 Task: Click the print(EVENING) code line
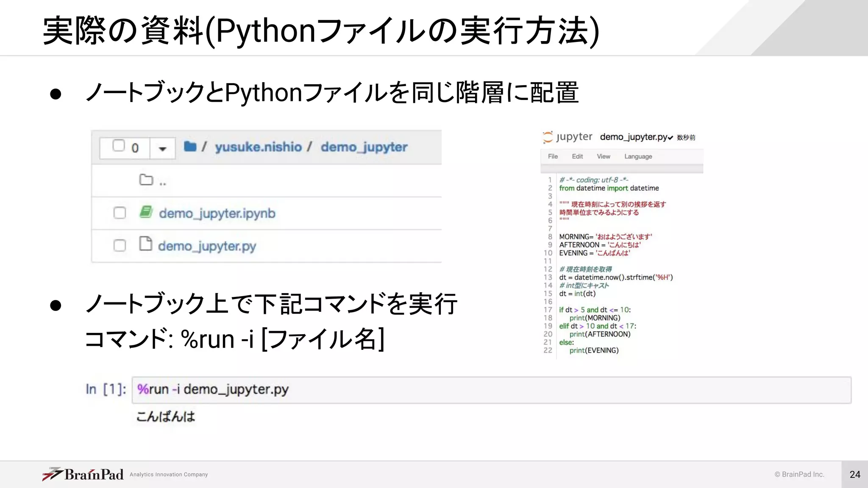594,350
